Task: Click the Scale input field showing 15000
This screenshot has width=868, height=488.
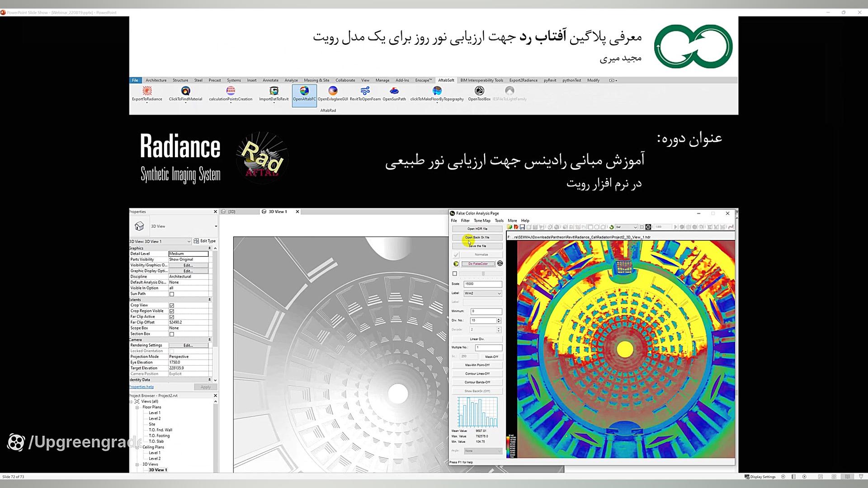Action: click(x=483, y=284)
